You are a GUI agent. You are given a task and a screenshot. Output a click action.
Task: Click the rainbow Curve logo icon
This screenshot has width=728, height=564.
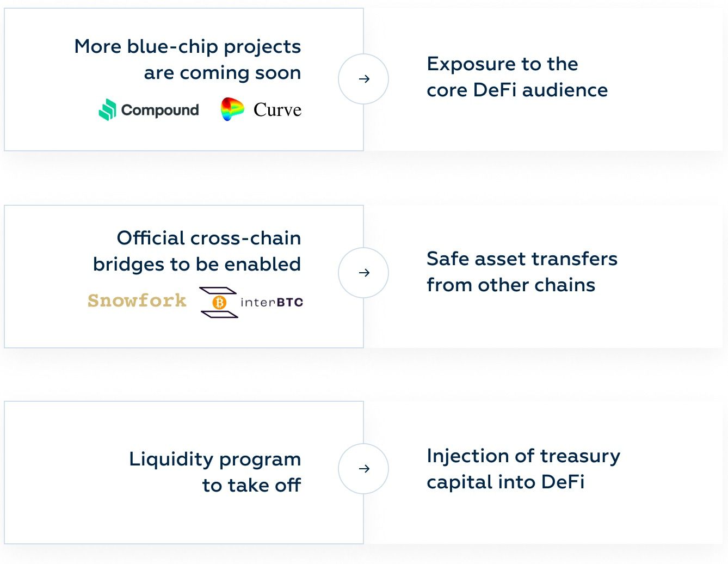click(x=232, y=109)
